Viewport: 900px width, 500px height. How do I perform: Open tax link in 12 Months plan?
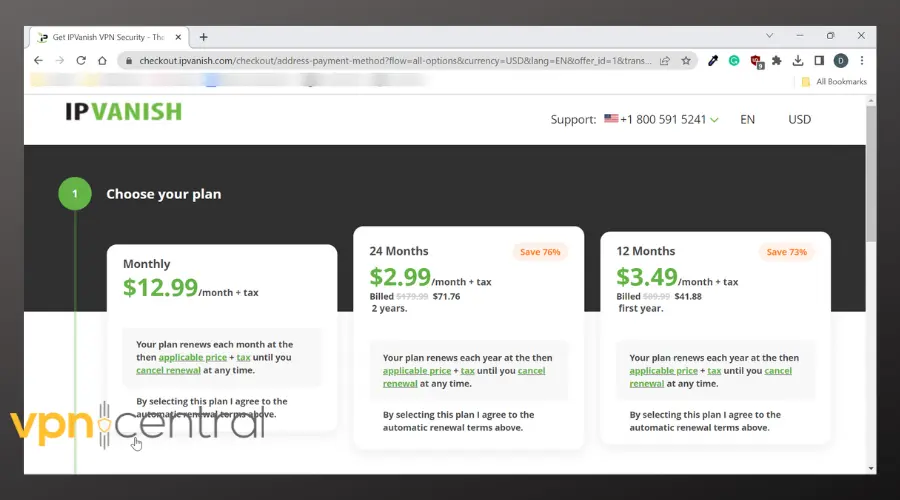[x=714, y=371]
